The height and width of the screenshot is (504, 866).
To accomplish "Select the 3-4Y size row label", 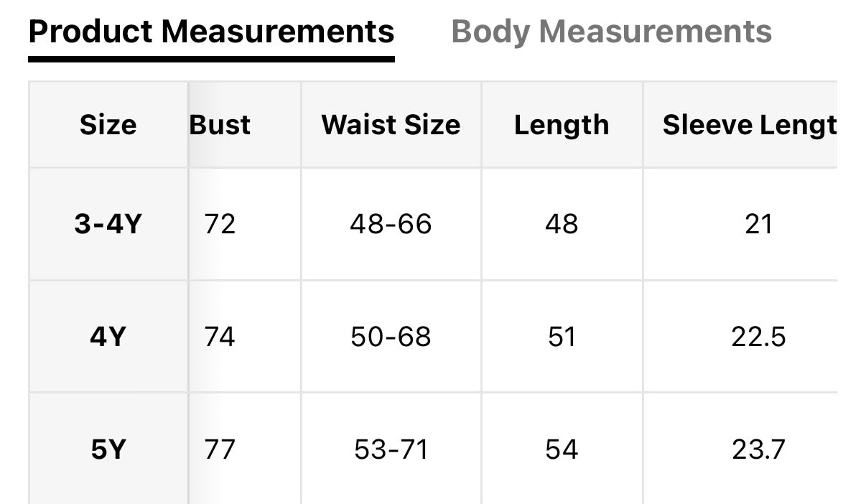I will [x=108, y=224].
